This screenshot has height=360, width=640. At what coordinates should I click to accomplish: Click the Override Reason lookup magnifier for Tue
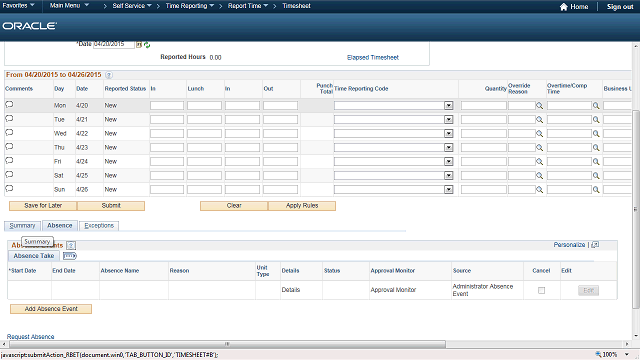(539, 120)
